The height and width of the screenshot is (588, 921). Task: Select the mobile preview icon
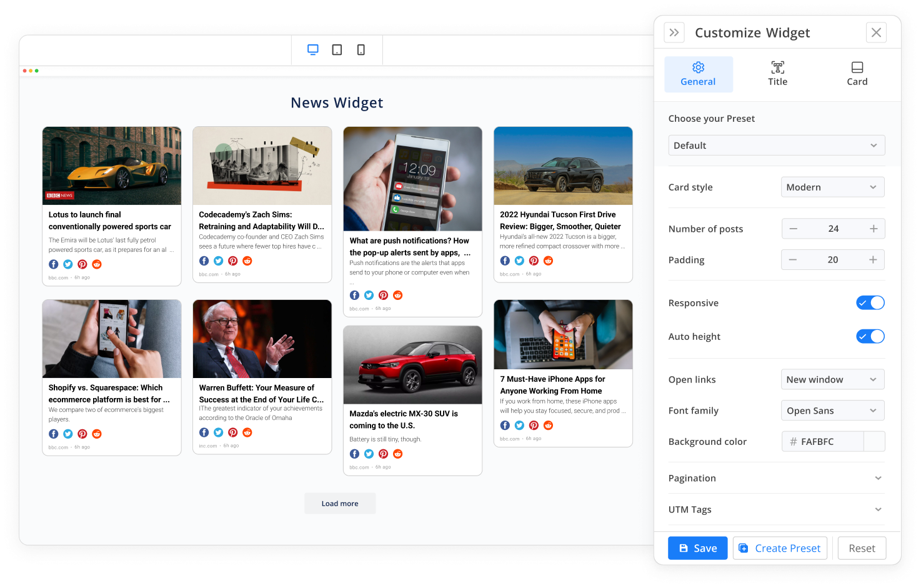click(361, 49)
